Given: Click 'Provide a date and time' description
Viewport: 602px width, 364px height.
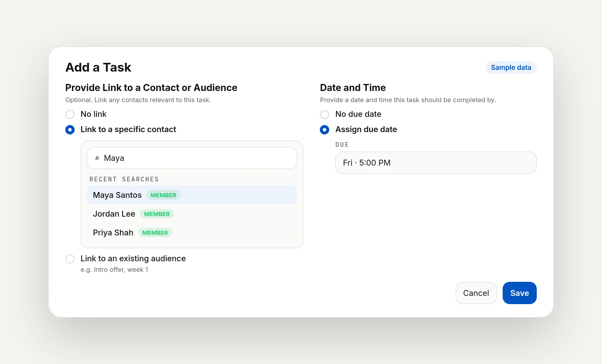Looking at the screenshot, I should (x=408, y=100).
